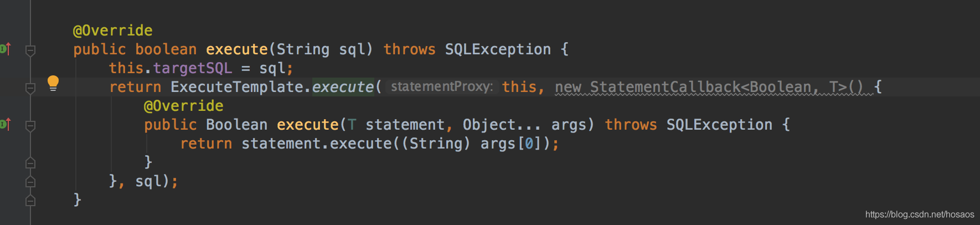Collapse the outer execute(String sql) method fold

coord(31,50)
